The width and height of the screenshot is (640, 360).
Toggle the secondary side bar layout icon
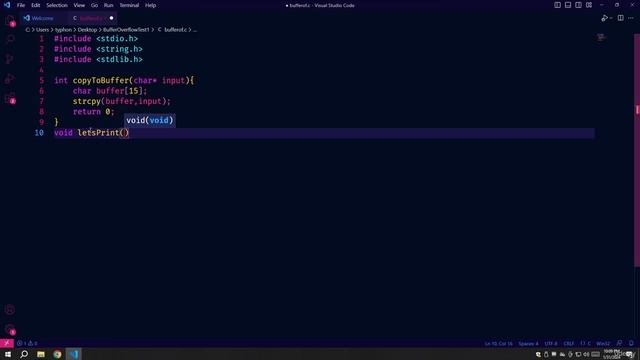click(x=578, y=5)
